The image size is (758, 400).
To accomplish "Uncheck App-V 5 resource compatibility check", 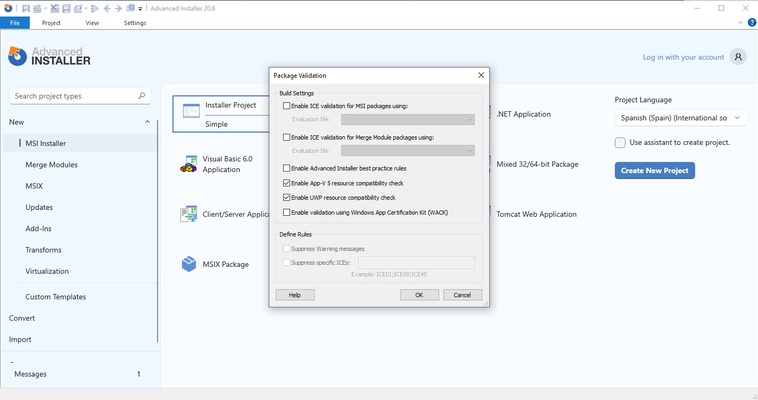I will pos(287,183).
